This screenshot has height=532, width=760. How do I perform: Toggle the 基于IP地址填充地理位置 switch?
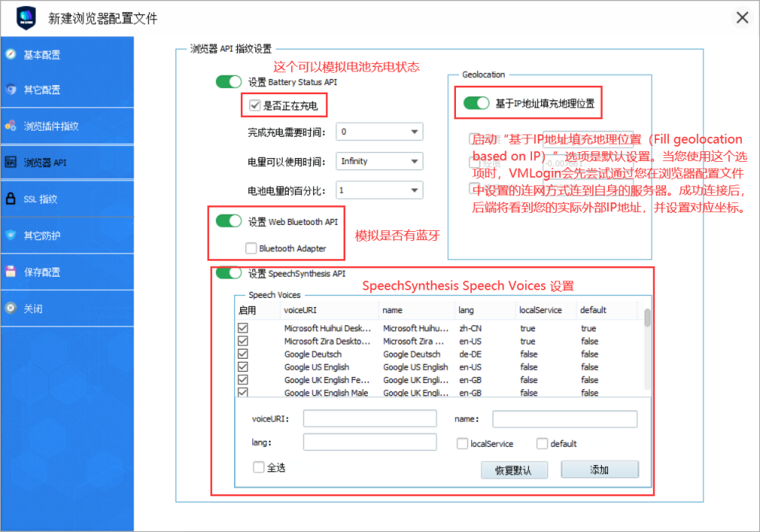[x=477, y=103]
